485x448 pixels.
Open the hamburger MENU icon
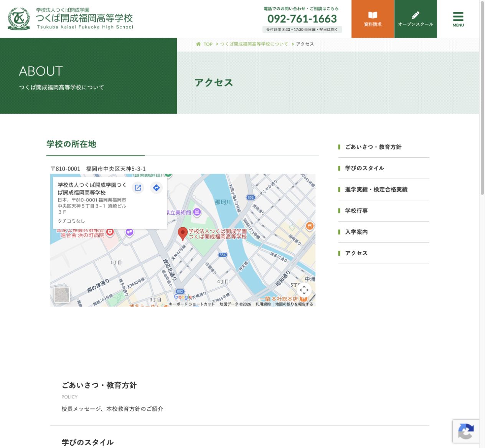point(458,19)
